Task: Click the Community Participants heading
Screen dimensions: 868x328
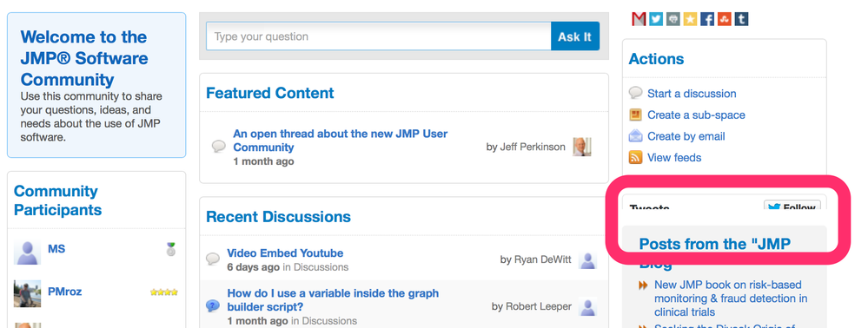Action: (x=57, y=200)
